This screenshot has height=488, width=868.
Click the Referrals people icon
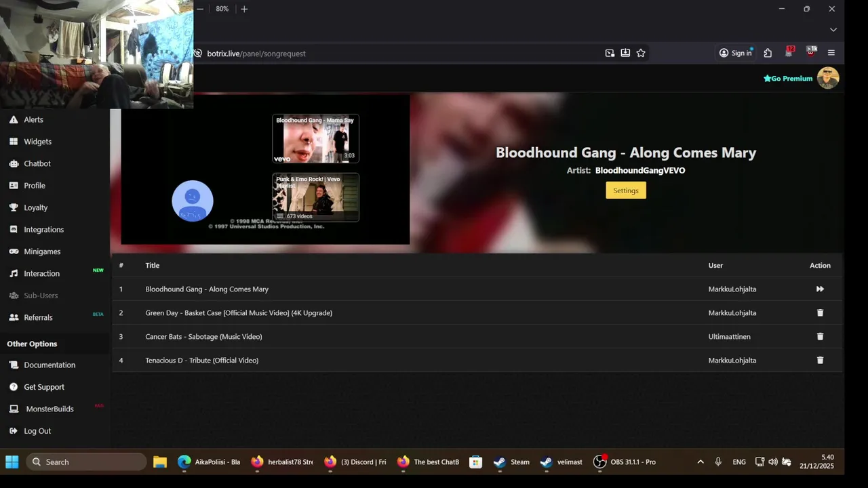(14, 317)
